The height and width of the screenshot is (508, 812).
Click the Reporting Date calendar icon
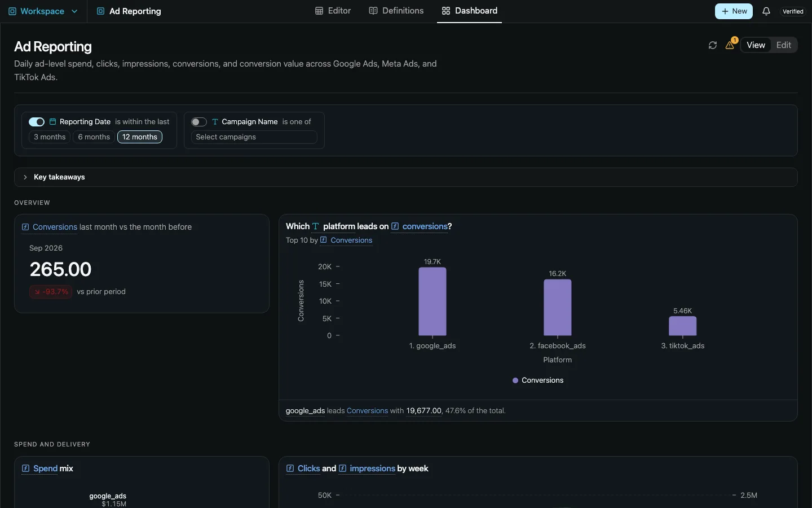coord(52,122)
